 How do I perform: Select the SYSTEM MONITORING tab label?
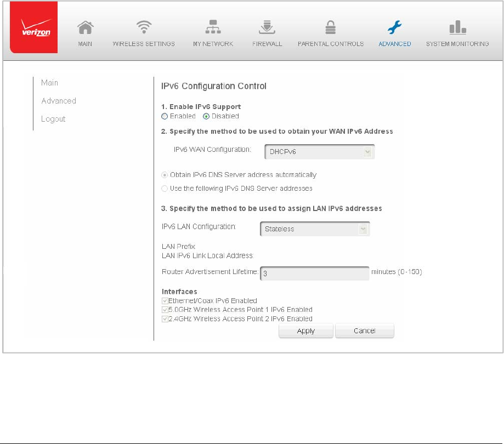pyautogui.click(x=457, y=44)
